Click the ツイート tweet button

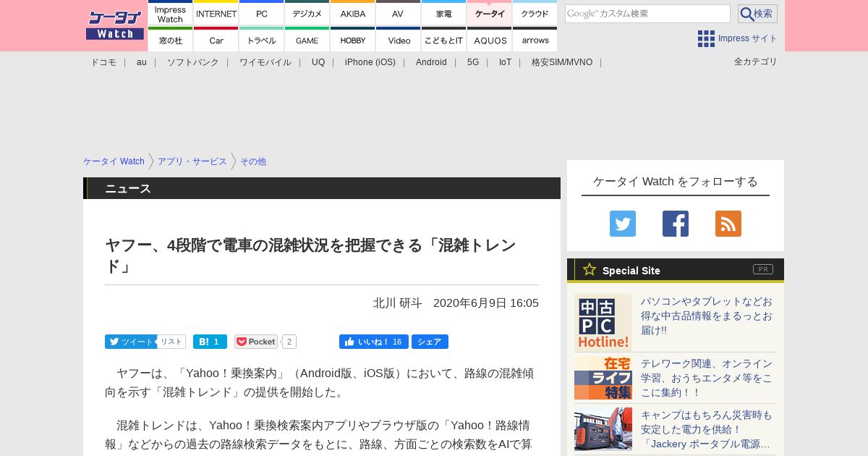130,342
